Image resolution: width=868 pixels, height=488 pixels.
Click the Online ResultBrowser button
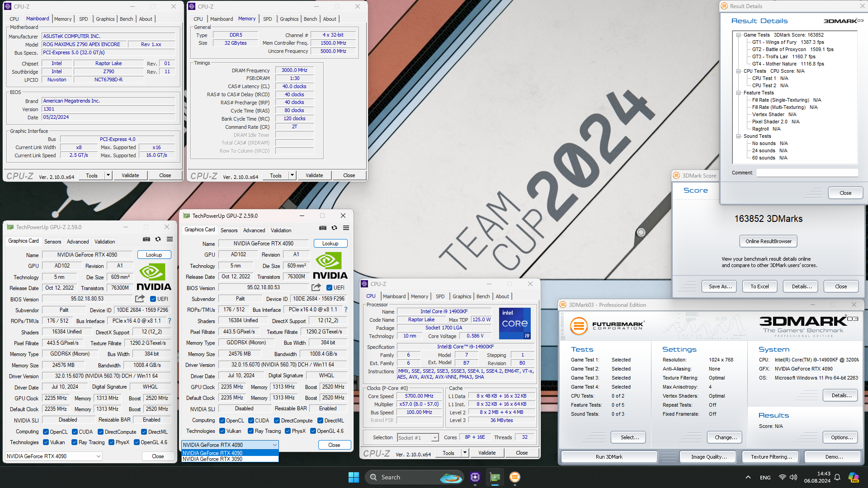pyautogui.click(x=768, y=241)
